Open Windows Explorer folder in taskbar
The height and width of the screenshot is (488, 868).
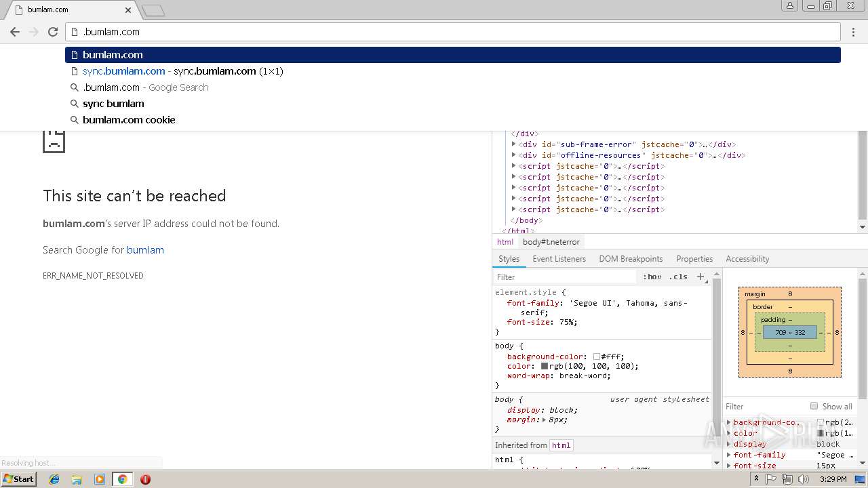tap(77, 479)
